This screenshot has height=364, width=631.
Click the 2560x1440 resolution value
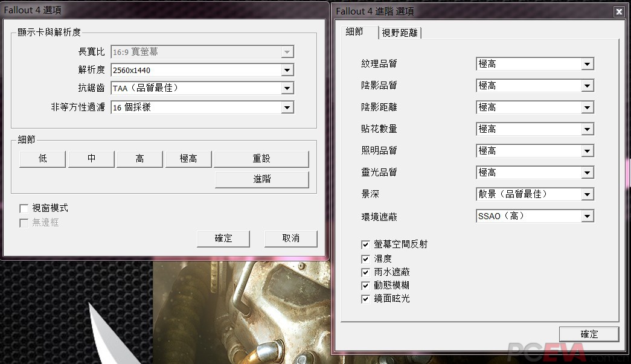point(132,71)
